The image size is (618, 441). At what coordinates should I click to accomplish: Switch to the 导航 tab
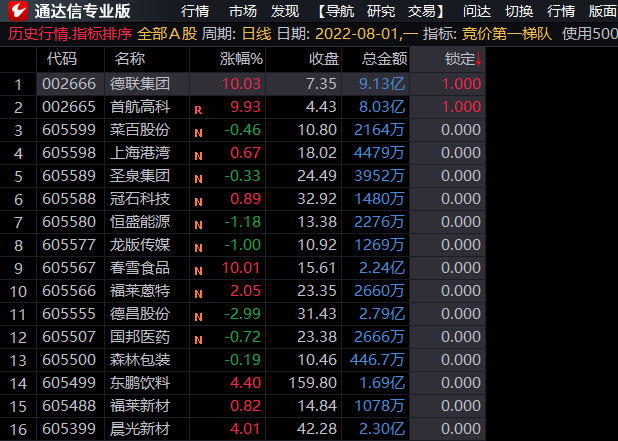point(340,11)
